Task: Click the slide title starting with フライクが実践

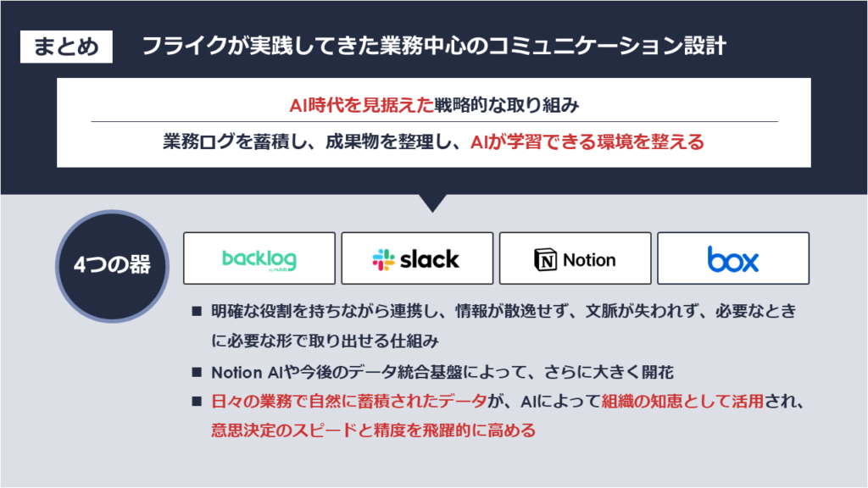Action: click(x=434, y=46)
